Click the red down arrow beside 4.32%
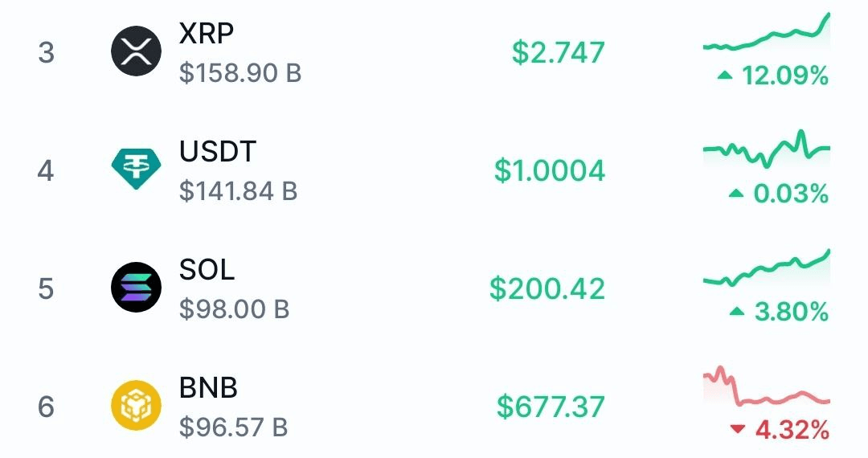Screen dimensions: 868x458 [x=737, y=429]
